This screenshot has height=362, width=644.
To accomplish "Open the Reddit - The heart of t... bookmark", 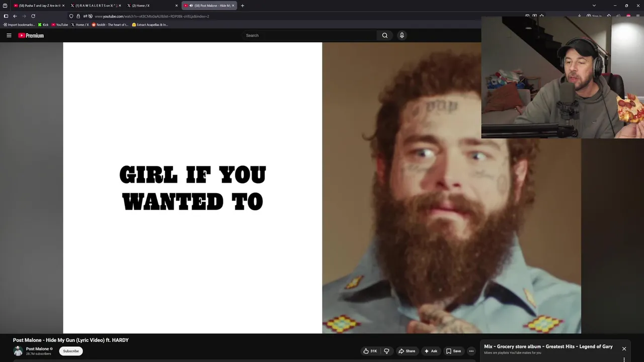I will point(110,25).
